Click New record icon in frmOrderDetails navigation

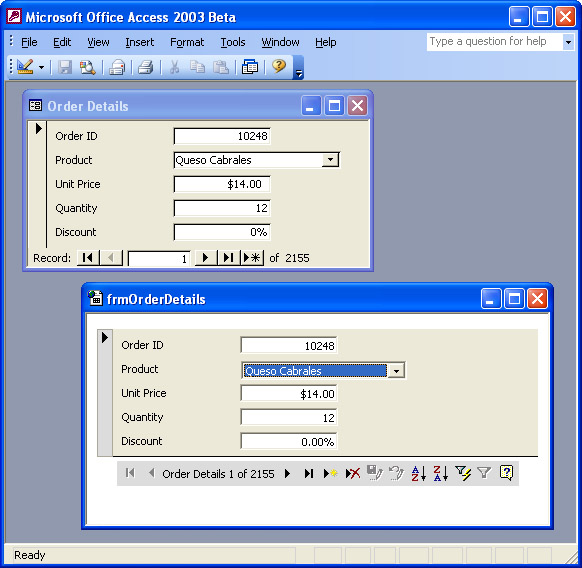330,473
